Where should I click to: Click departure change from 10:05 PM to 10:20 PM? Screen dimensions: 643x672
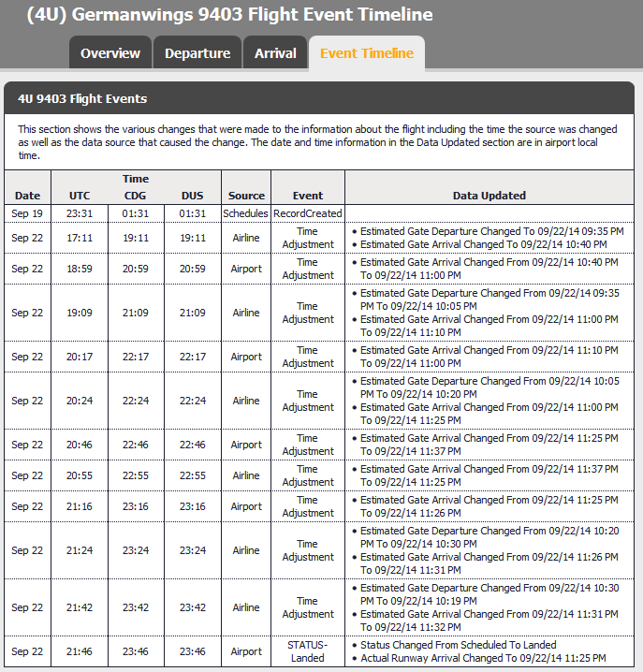(490, 387)
